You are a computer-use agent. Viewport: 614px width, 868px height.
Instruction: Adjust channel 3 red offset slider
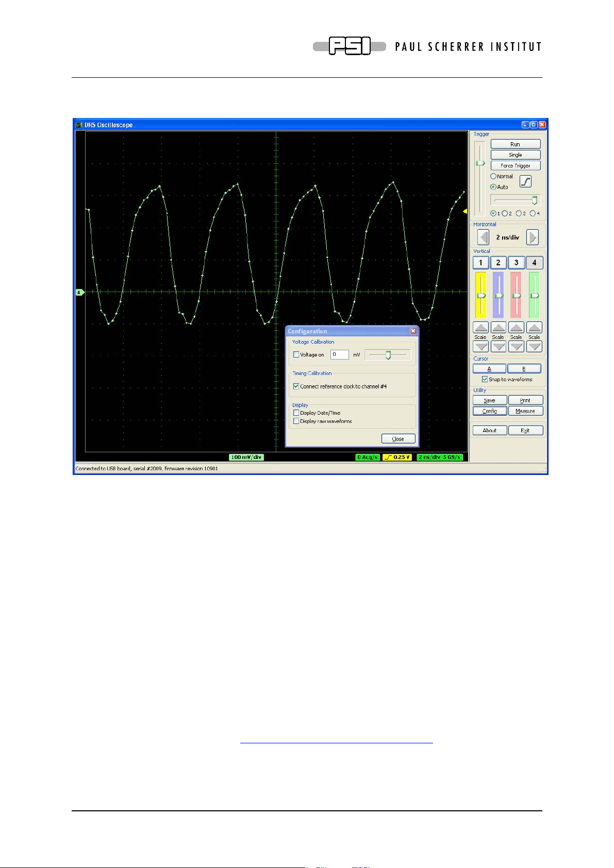516,295
